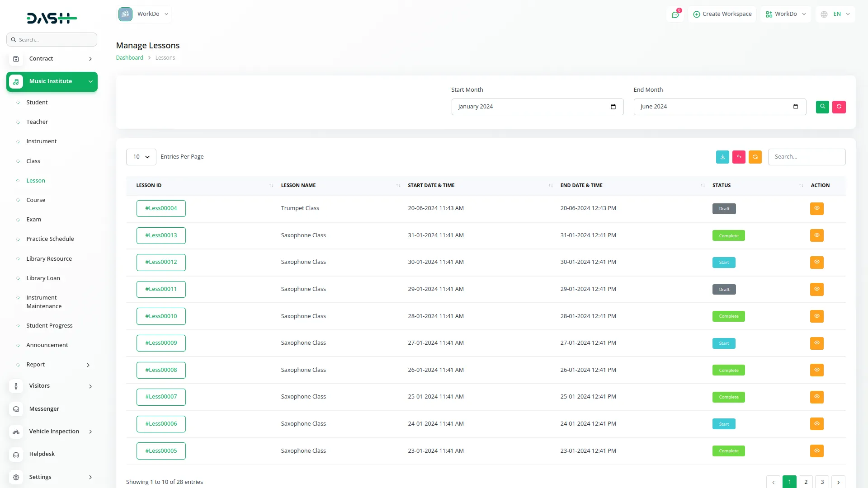Click the orange refresh table icon
This screenshot has width=868, height=488.
[x=755, y=157]
